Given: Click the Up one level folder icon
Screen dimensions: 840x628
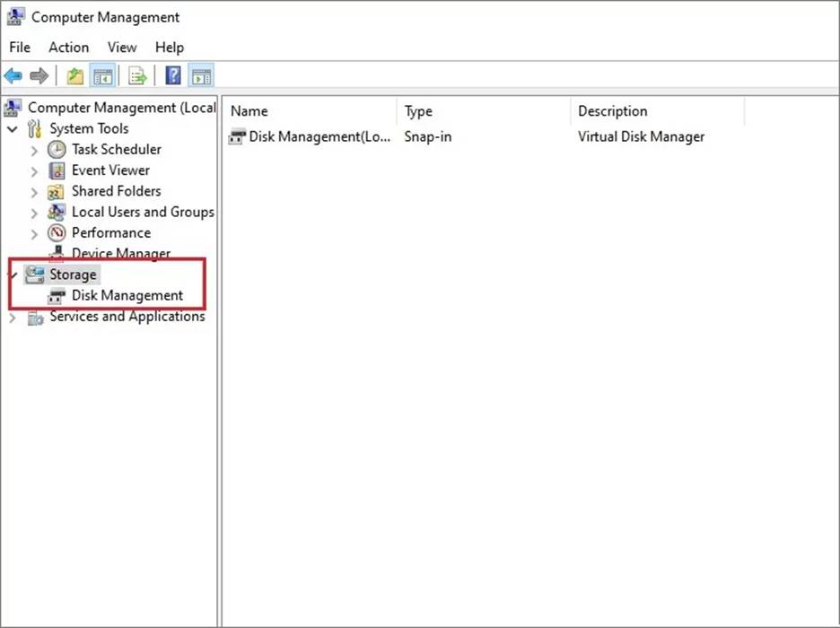Looking at the screenshot, I should pyautogui.click(x=75, y=76).
